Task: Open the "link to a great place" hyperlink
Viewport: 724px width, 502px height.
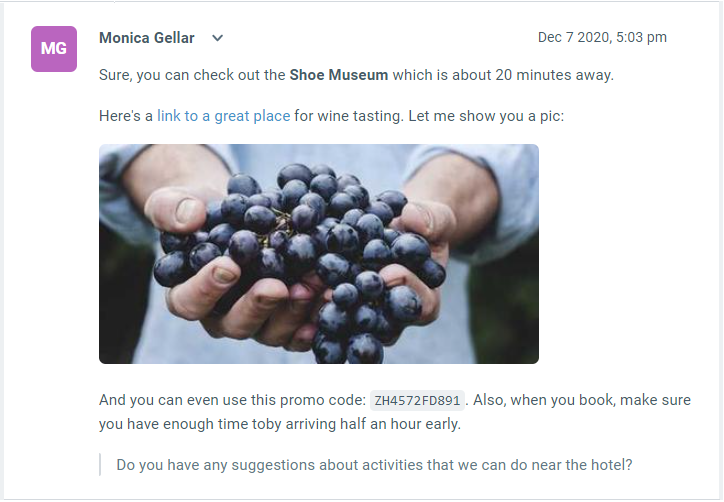Action: [x=223, y=116]
